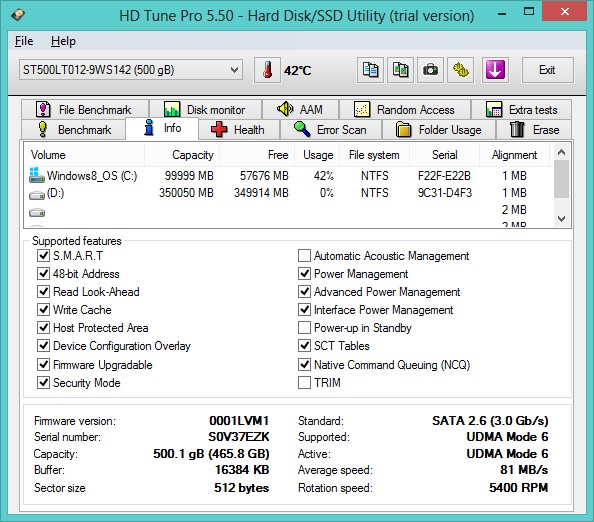Go to the Benchmark tab
Image resolution: width=594 pixels, height=522 pixels.
(x=74, y=130)
